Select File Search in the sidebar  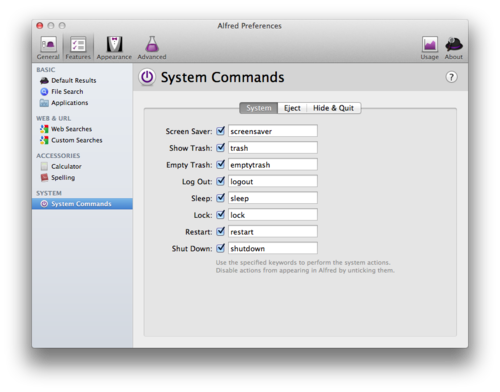[x=67, y=92]
